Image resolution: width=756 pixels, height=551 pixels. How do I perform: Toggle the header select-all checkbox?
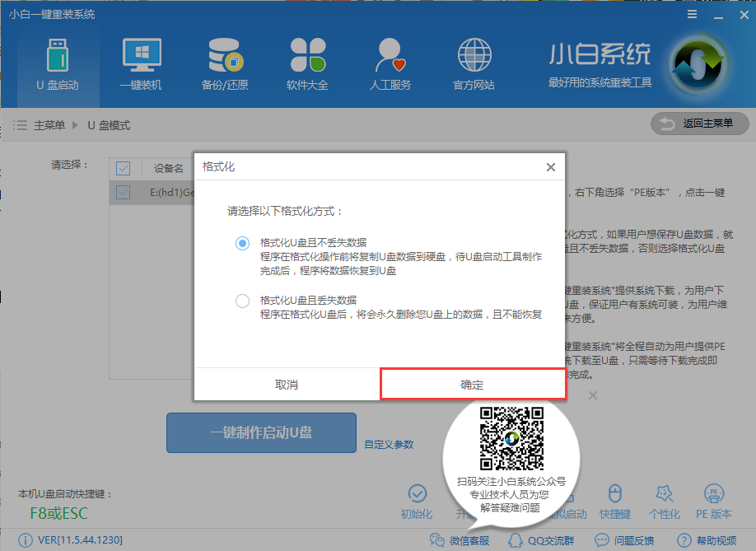point(123,168)
